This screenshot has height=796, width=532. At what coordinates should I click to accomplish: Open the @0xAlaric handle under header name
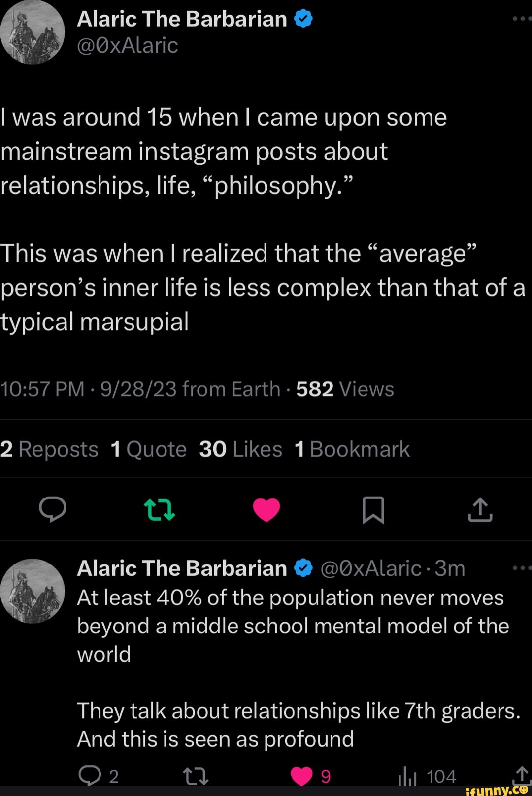(x=128, y=45)
